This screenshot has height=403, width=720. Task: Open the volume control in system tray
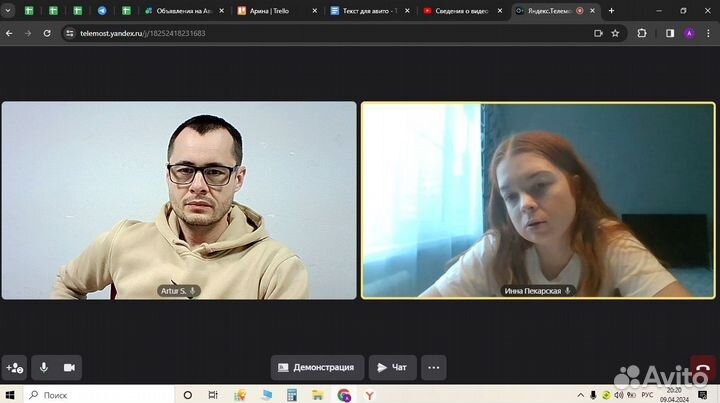click(x=619, y=395)
